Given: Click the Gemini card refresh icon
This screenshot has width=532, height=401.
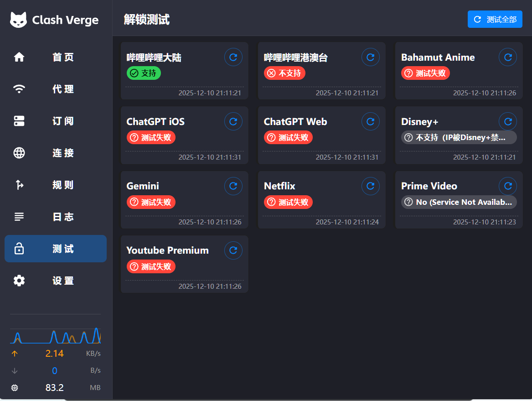Looking at the screenshot, I should tap(233, 186).
